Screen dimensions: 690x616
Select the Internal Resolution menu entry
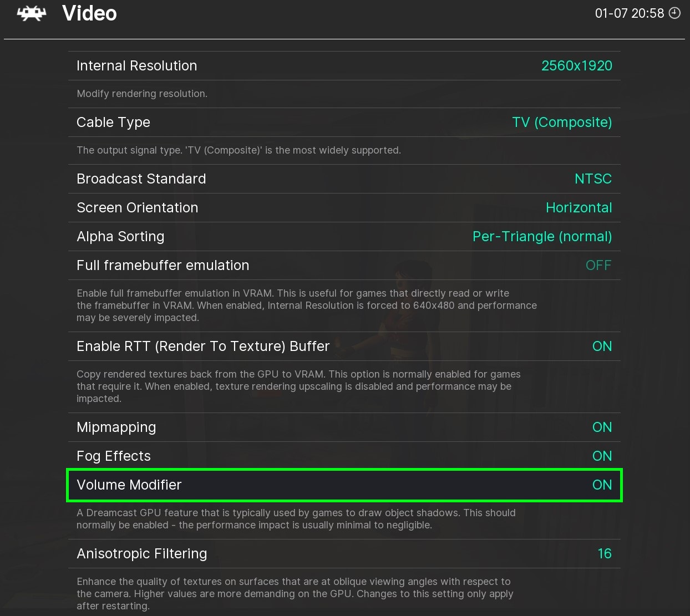point(136,66)
